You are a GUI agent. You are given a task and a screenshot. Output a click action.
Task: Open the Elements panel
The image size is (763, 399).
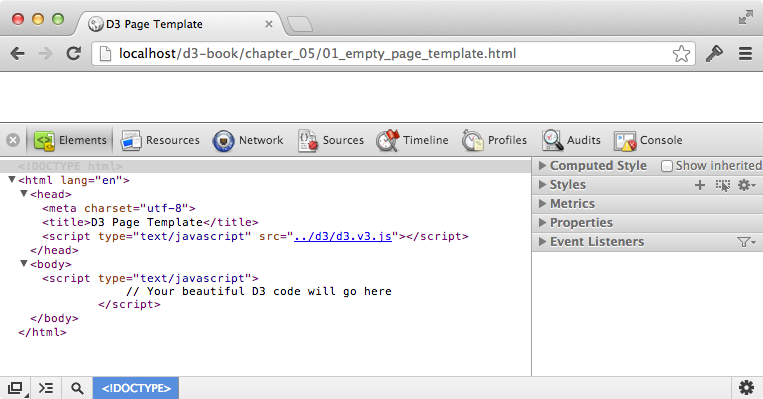click(x=71, y=140)
